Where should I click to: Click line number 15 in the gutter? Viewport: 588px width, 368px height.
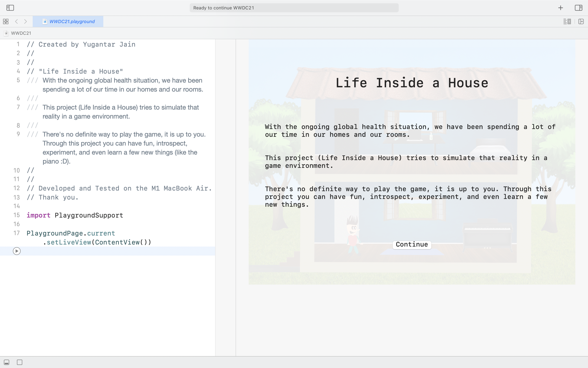pos(17,215)
